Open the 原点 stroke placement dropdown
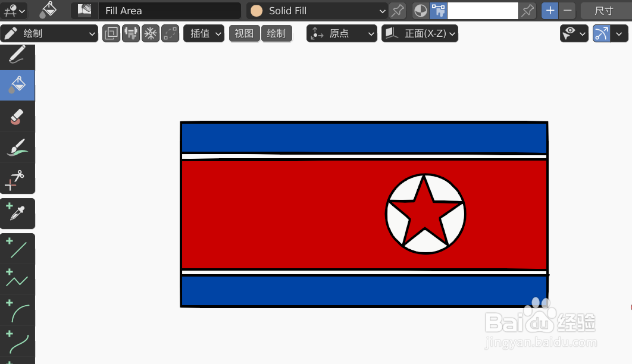 point(342,33)
